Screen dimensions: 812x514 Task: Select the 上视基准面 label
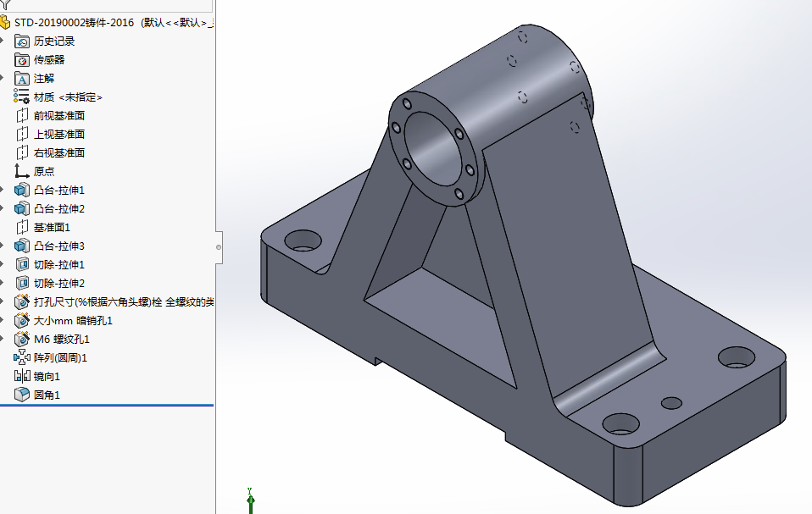point(59,135)
